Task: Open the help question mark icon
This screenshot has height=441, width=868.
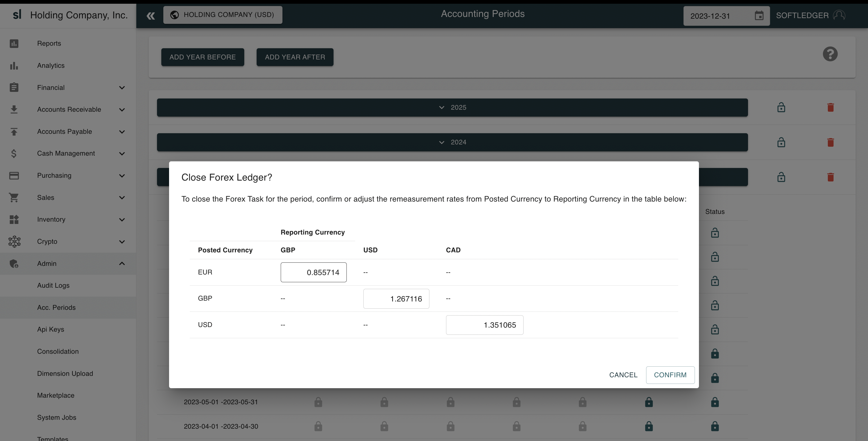Action: tap(830, 54)
